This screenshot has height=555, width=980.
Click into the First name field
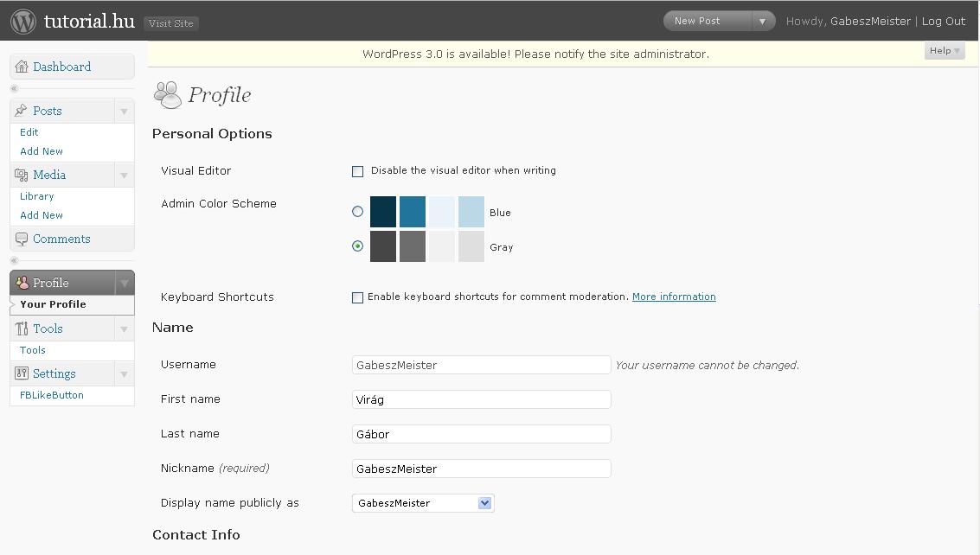coord(481,399)
